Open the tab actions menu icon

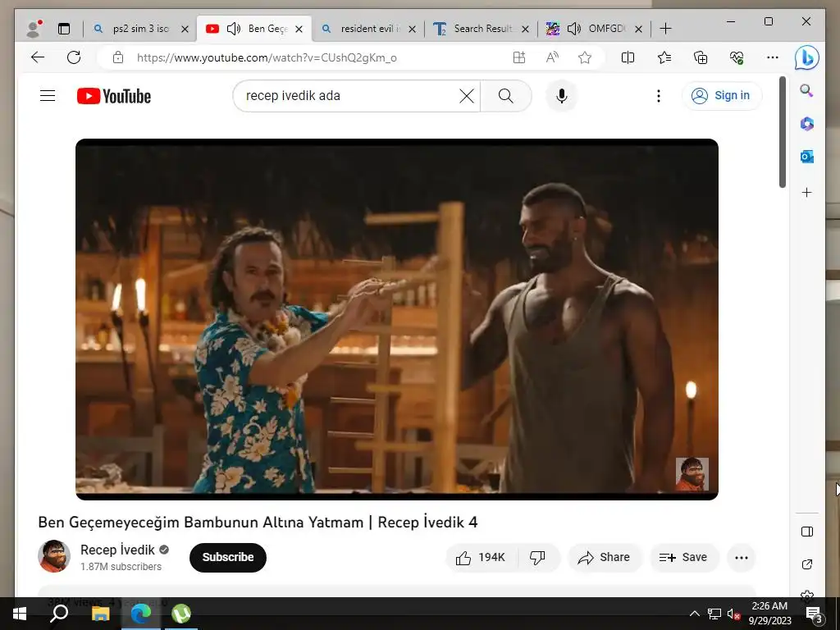pyautogui.click(x=64, y=29)
